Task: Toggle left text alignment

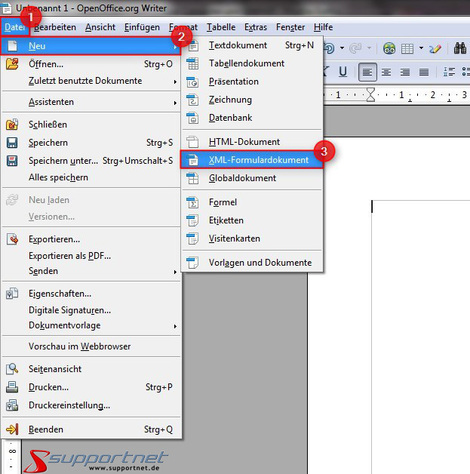Action: point(367,72)
